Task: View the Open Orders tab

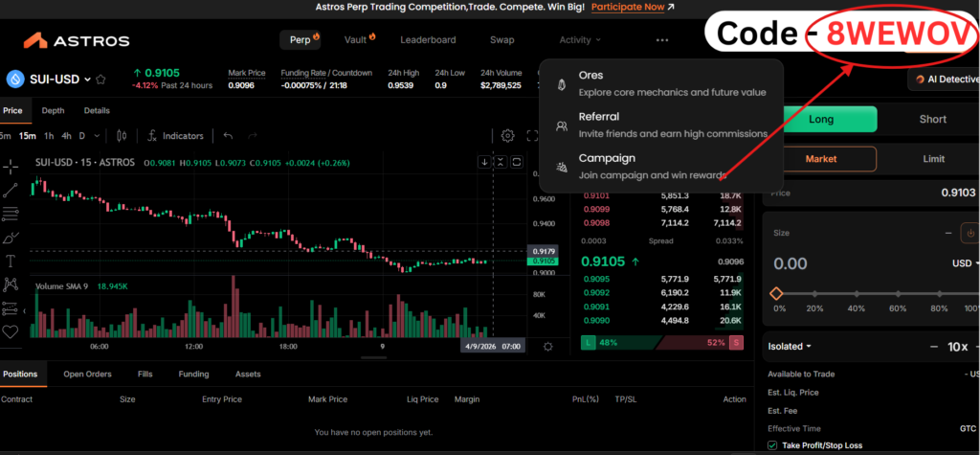Action: pyautogui.click(x=87, y=375)
